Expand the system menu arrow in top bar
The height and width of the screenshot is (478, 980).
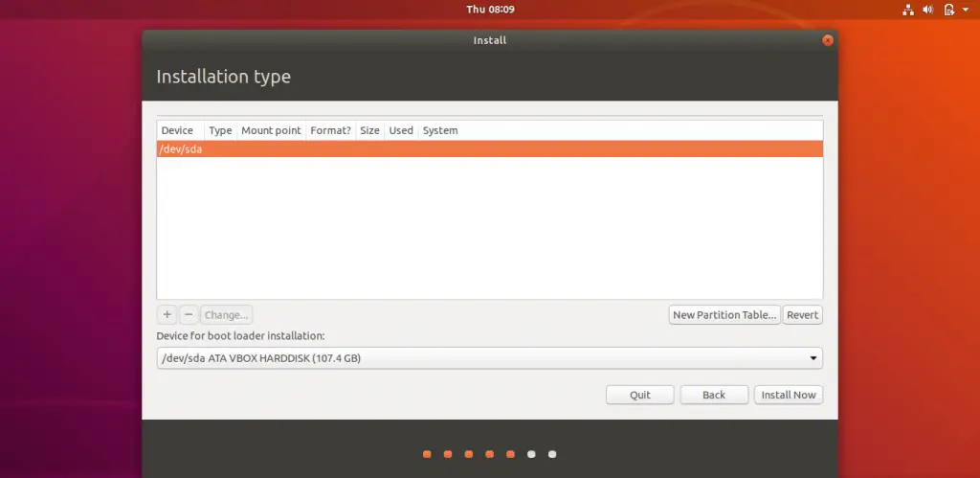966,10
